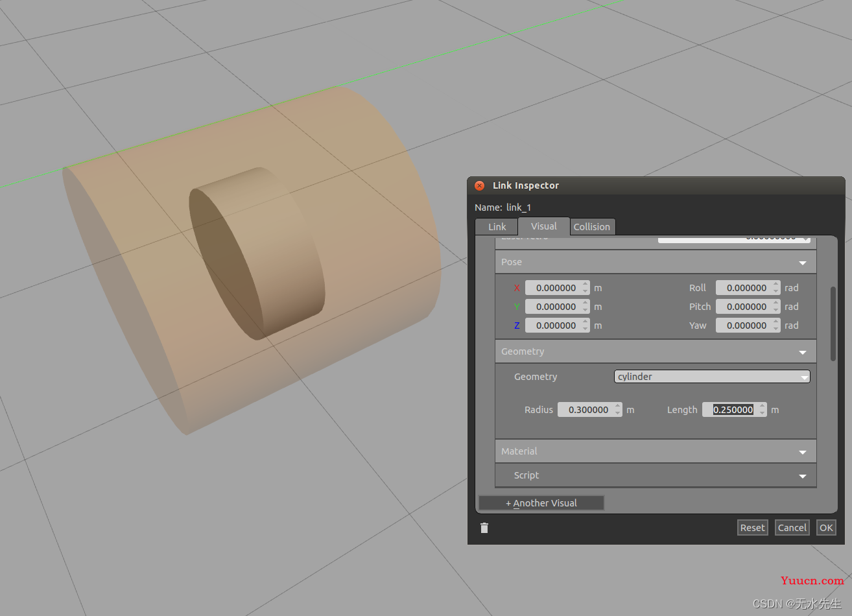Add another visual with + Another Visual

pyautogui.click(x=541, y=503)
